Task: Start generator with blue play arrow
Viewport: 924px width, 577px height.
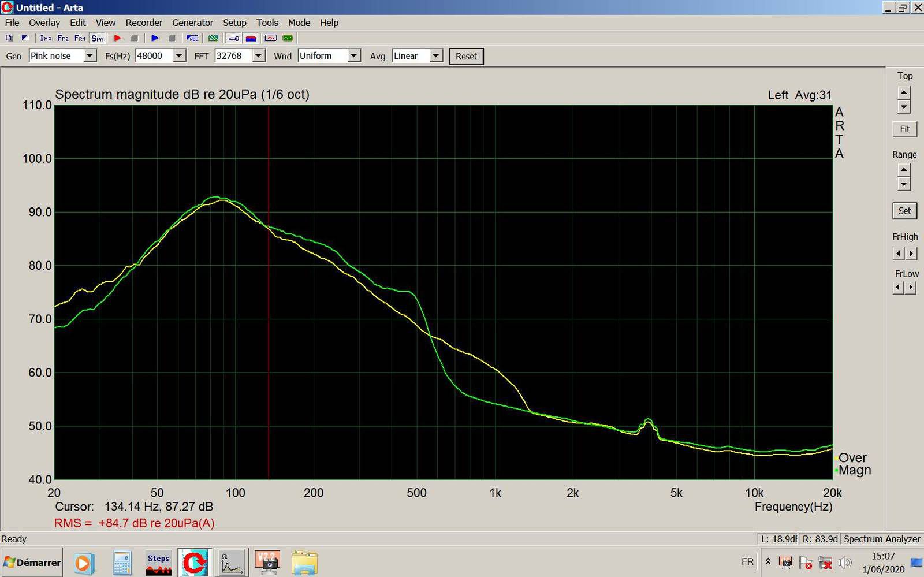Action: (155, 38)
